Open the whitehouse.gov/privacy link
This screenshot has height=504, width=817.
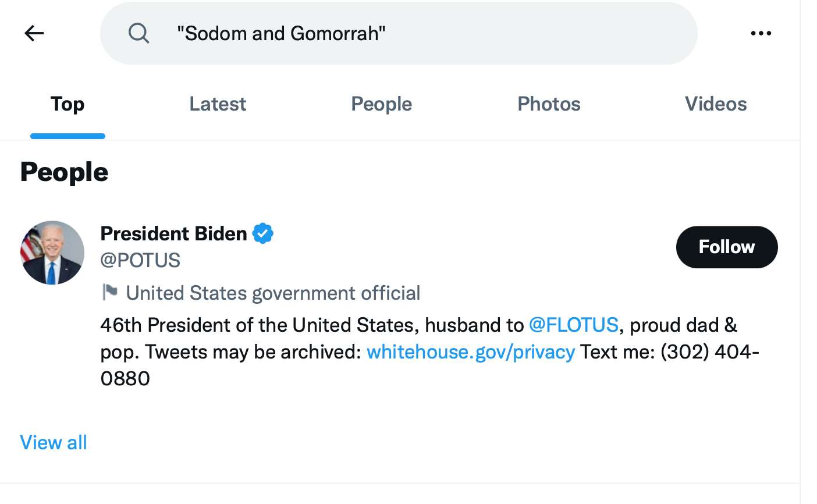(471, 352)
